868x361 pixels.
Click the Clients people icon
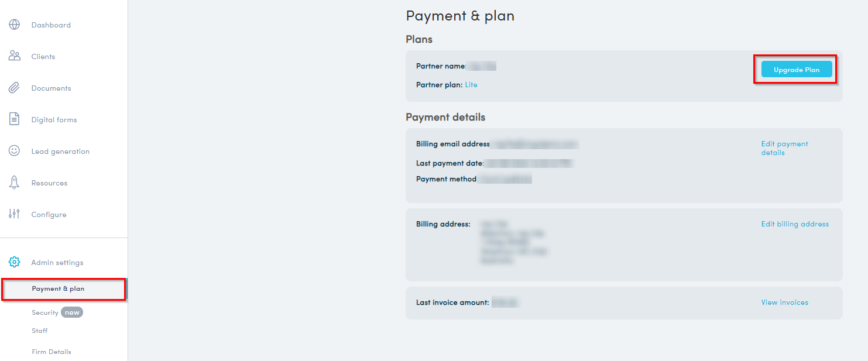coord(14,56)
